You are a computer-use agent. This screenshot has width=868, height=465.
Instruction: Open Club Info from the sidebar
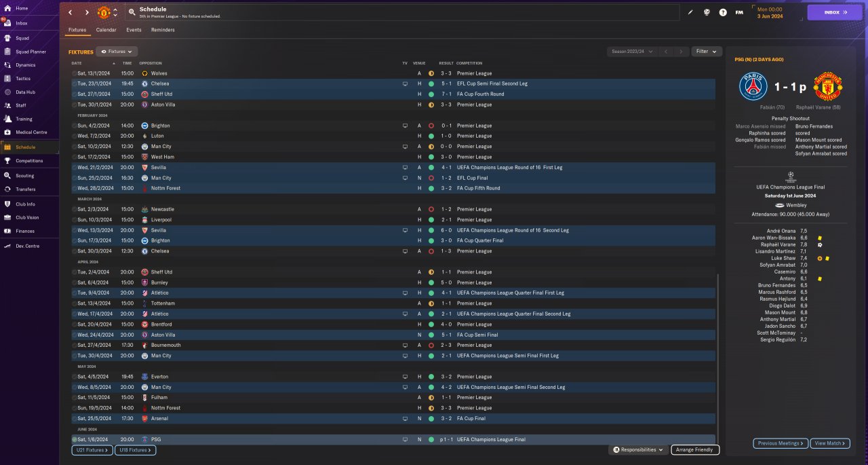tap(29, 204)
